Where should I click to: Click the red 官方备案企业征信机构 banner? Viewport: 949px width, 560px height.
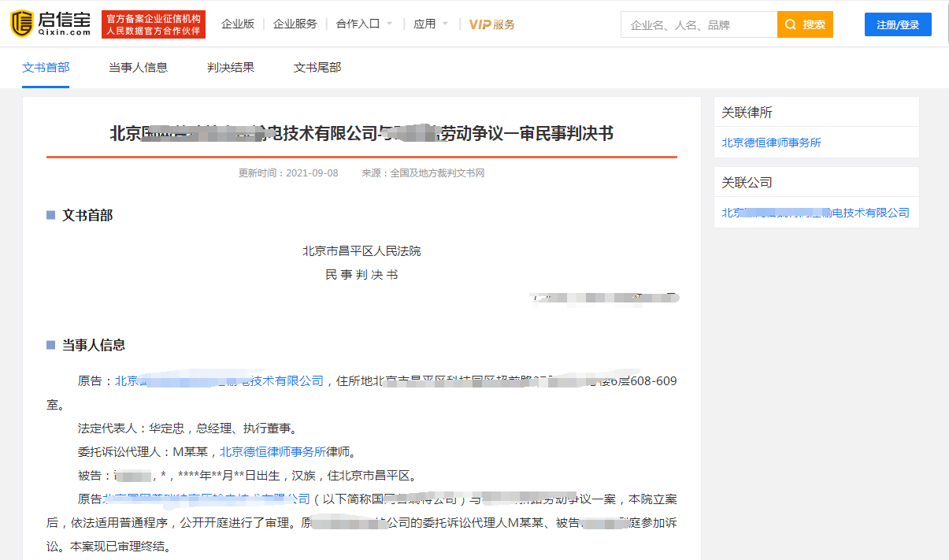click(154, 24)
